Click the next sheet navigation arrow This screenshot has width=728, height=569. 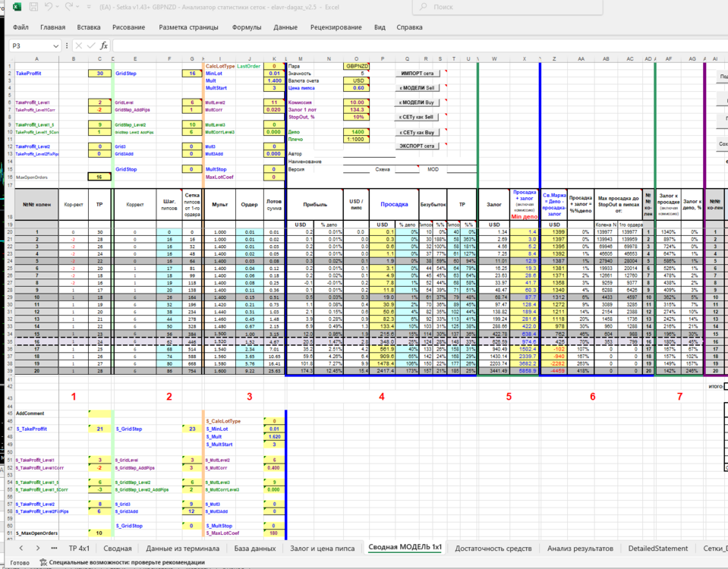[38, 548]
